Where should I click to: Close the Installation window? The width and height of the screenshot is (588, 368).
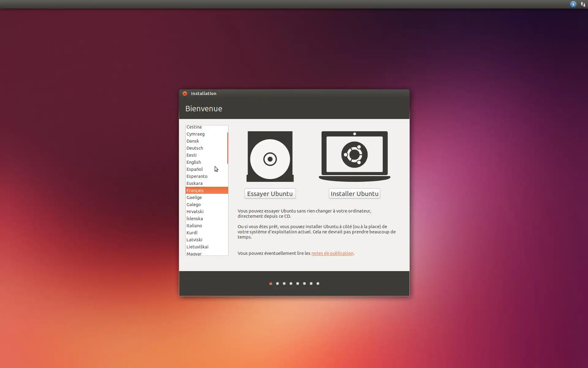coord(185,94)
